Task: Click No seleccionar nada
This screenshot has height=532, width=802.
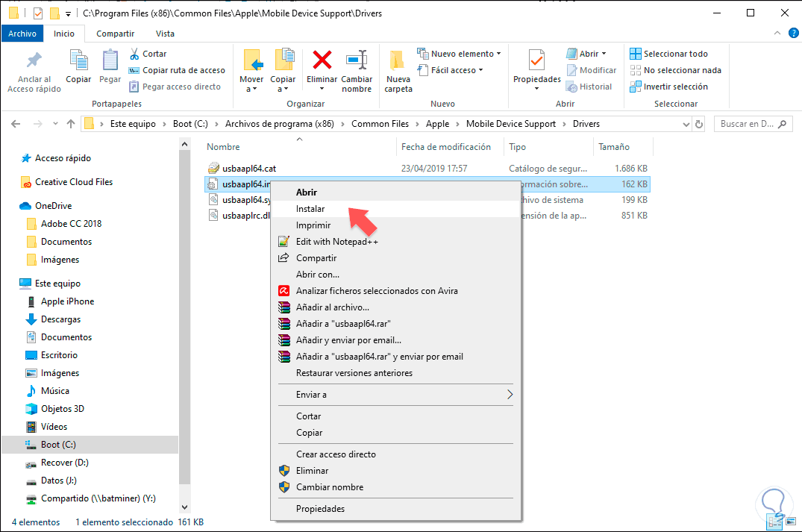Action: point(675,70)
